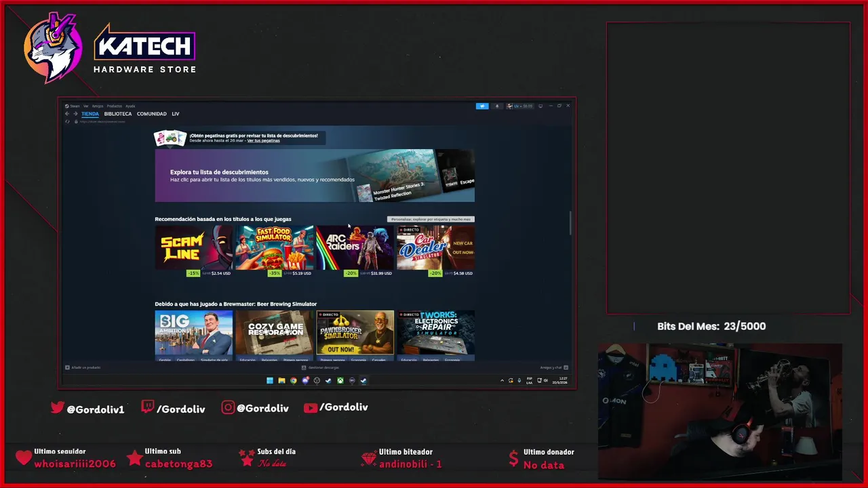The image size is (868, 488).
Task: Open the Productos menu
Action: [x=114, y=106]
